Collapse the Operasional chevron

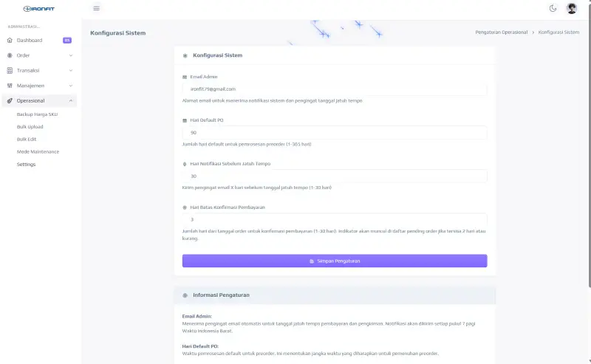tap(71, 100)
